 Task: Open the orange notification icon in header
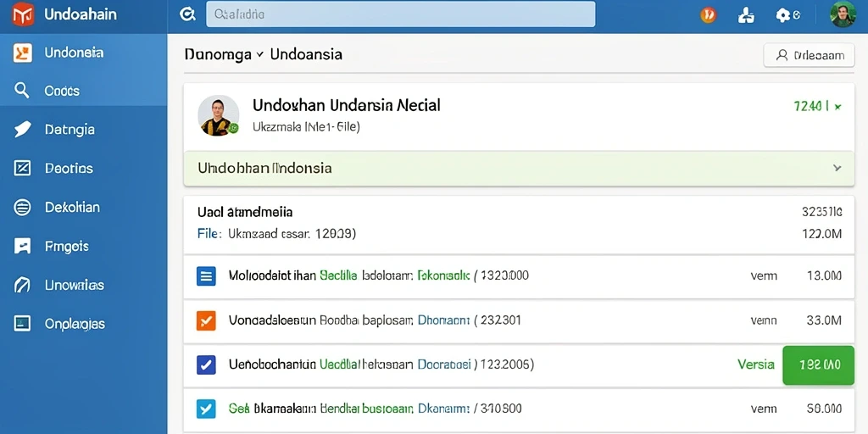pos(708,15)
